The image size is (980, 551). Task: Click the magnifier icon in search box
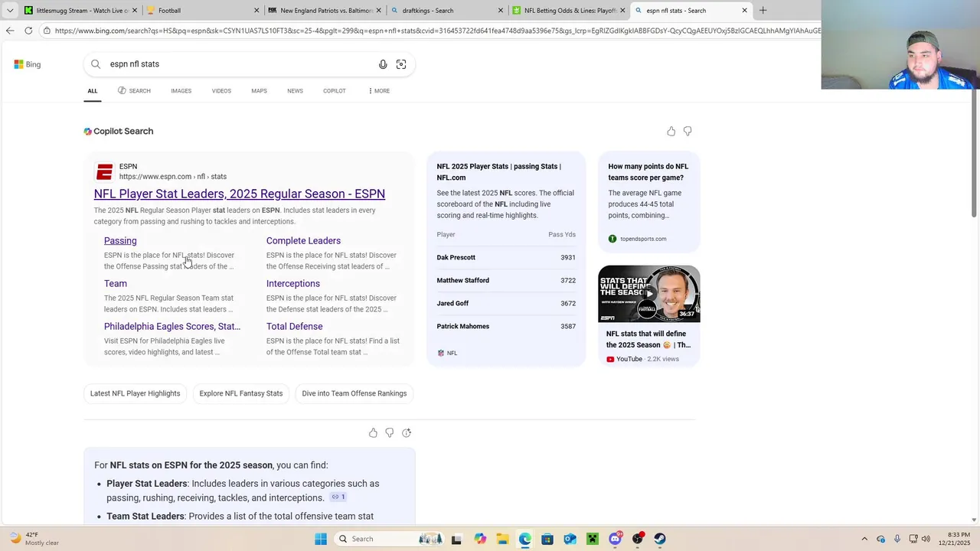(96, 64)
